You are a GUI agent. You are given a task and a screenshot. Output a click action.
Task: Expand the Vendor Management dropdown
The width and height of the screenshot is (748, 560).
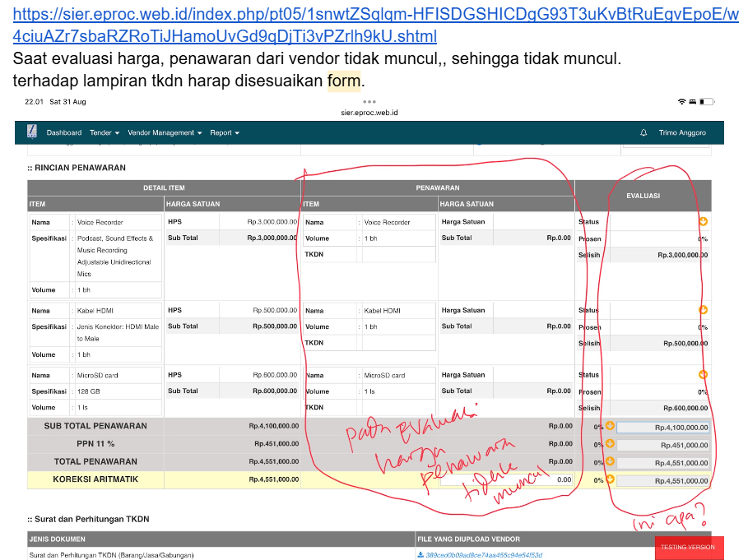[165, 132]
